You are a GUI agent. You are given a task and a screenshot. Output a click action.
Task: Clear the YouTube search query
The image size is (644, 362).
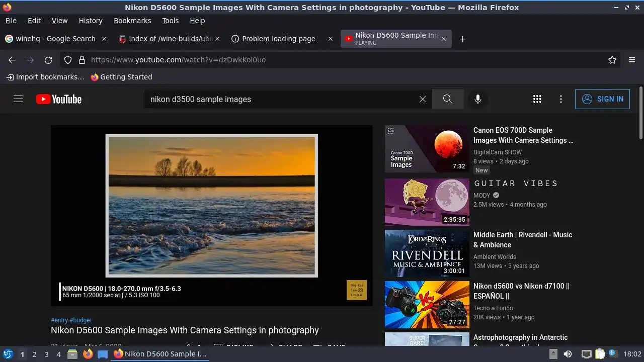(x=423, y=99)
